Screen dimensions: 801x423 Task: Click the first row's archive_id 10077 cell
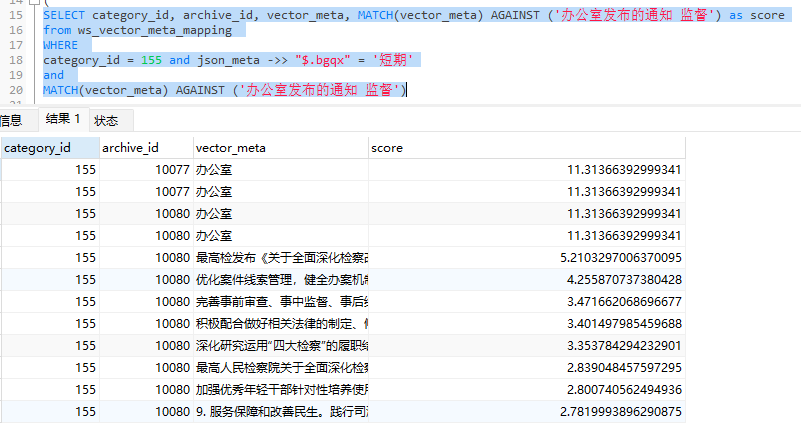pos(145,169)
